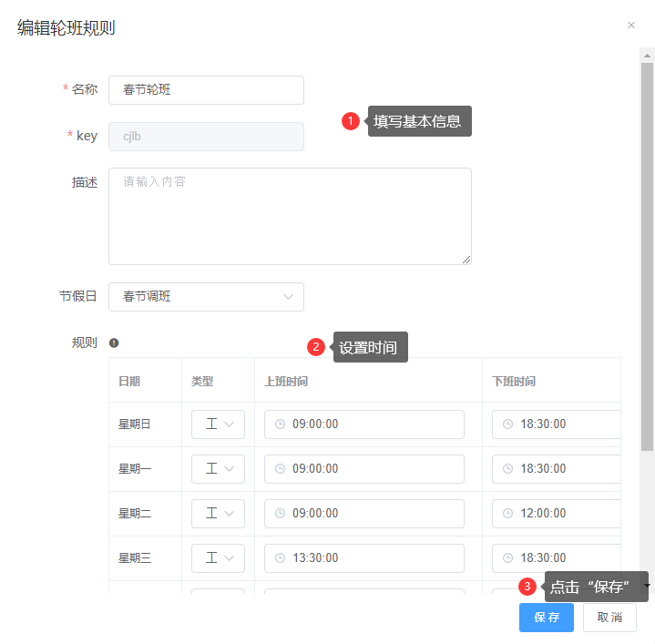This screenshot has width=655, height=644.
Task: Edit 星期一 上班时间 09:00:00
Action: pos(363,469)
